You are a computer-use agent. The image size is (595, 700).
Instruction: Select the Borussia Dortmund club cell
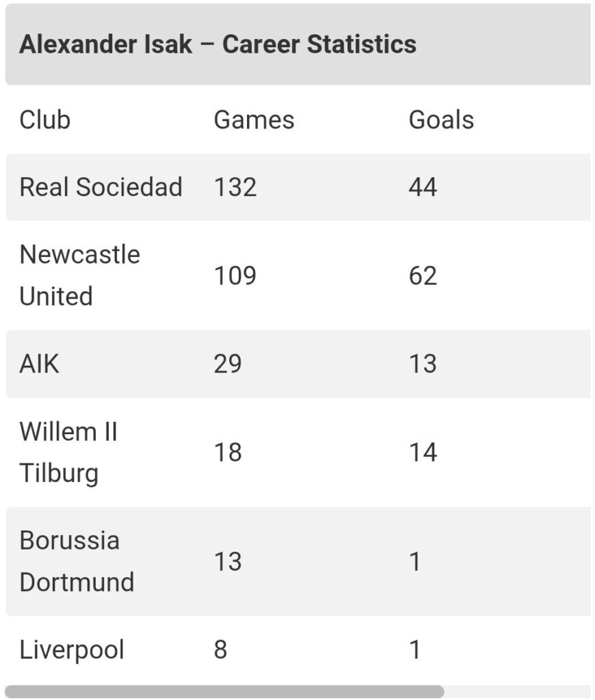click(x=77, y=561)
